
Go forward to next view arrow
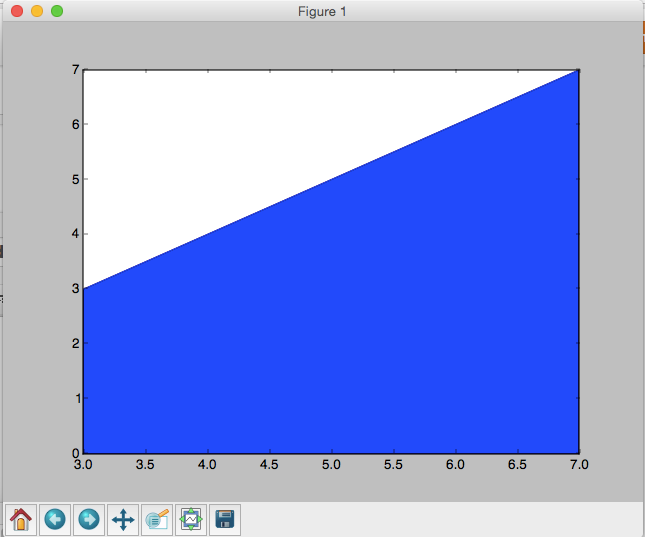(x=89, y=520)
